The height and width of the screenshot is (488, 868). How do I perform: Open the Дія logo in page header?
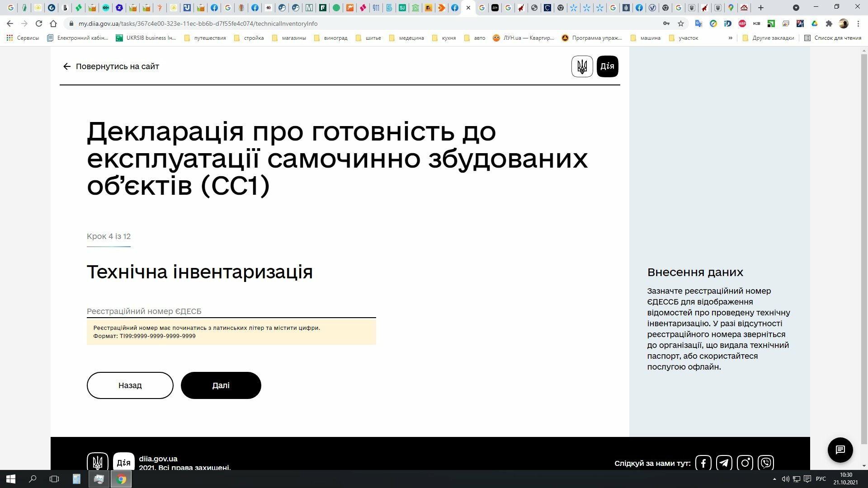(607, 66)
